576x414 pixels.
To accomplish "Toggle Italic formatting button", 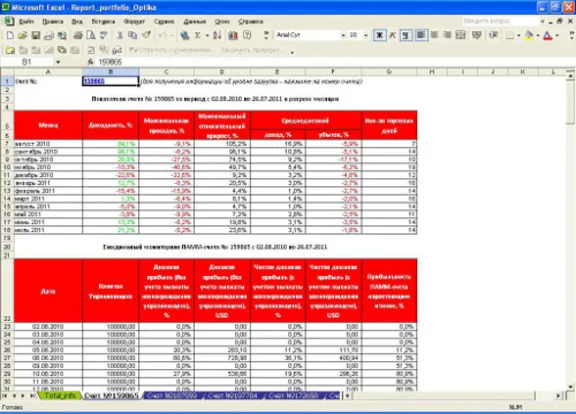I will click(393, 35).
